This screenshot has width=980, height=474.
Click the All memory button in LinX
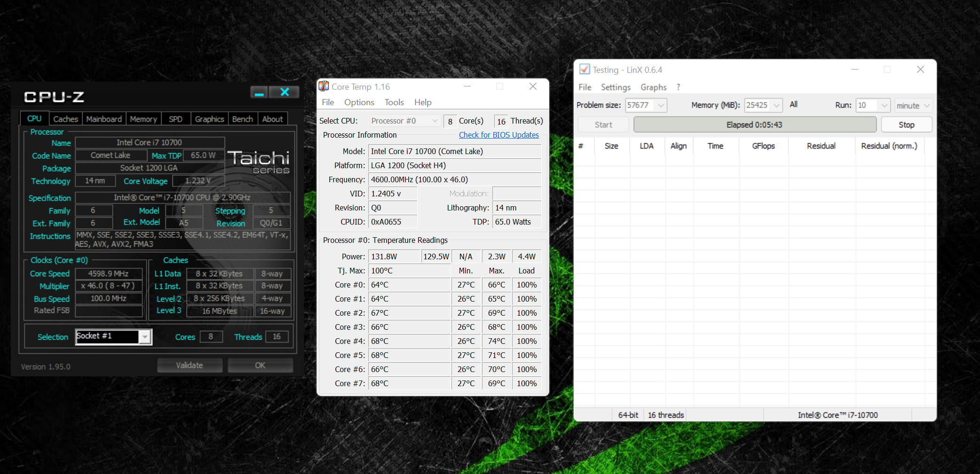tap(793, 105)
